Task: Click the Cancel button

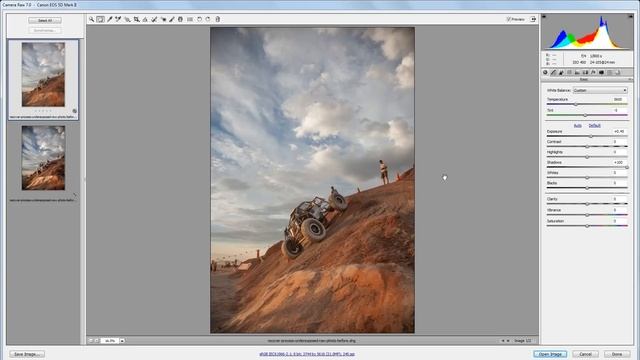Action: pos(585,354)
